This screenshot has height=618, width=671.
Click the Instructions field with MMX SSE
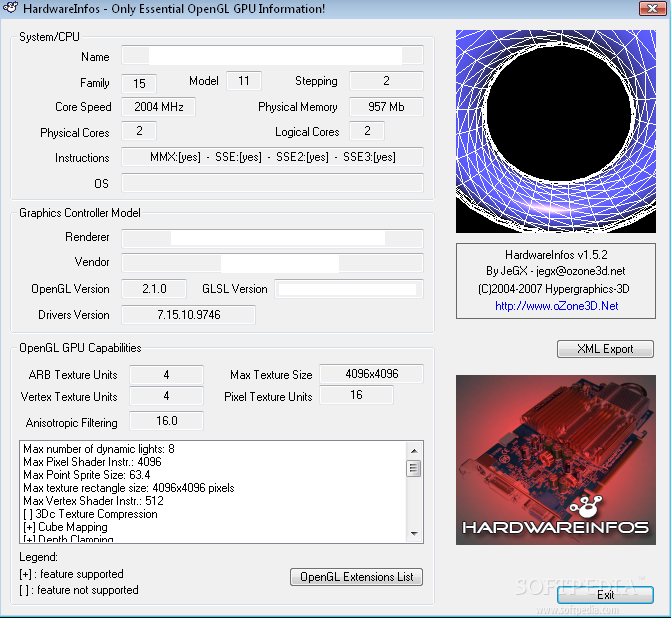click(x=273, y=157)
